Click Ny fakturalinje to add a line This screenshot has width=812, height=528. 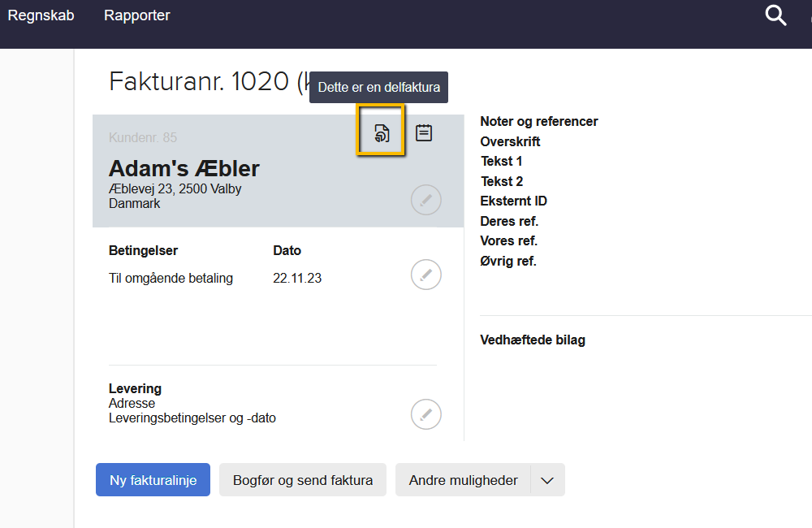153,479
